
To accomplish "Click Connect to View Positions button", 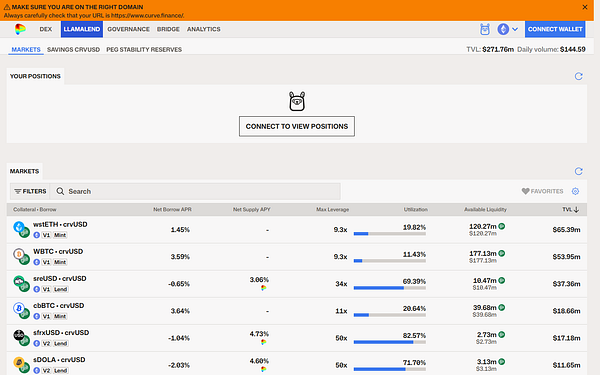I will [297, 126].
